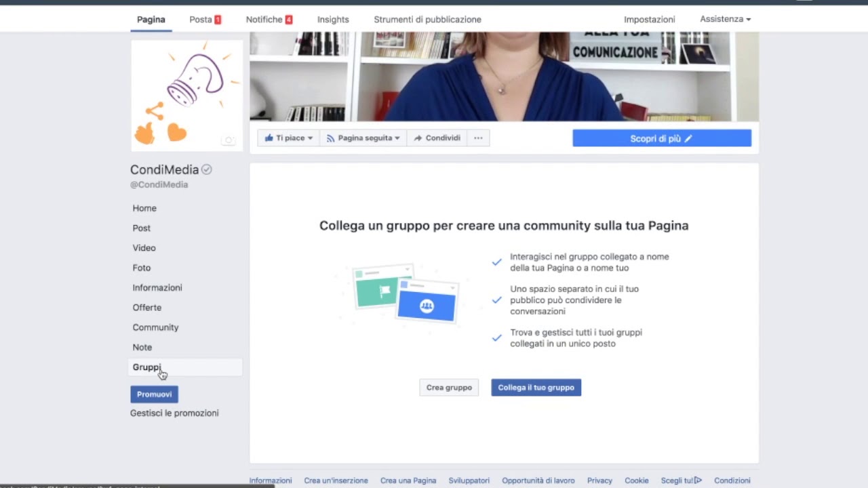
Task: Click the thumbs-up icon on Ti piace
Action: pos(269,138)
